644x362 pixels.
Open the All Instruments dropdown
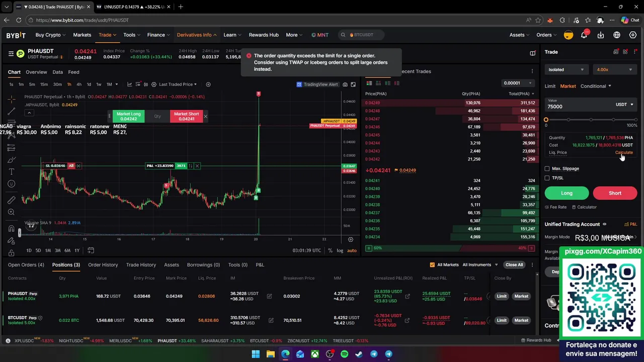click(480, 265)
